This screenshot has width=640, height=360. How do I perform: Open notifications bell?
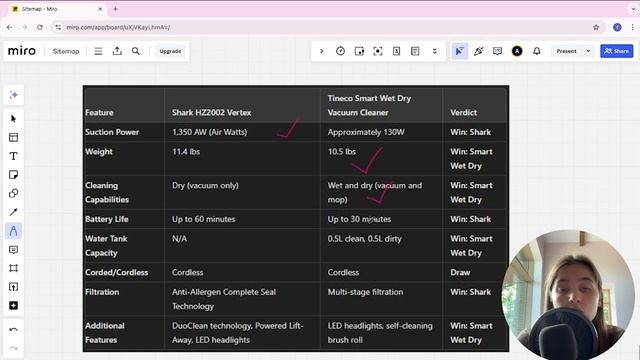[537, 51]
